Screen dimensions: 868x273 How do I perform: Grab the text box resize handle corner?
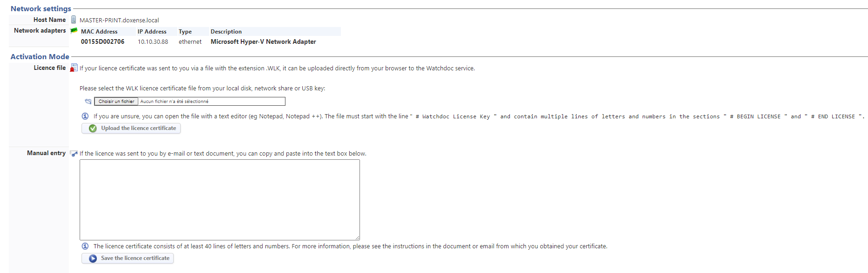pos(357,238)
